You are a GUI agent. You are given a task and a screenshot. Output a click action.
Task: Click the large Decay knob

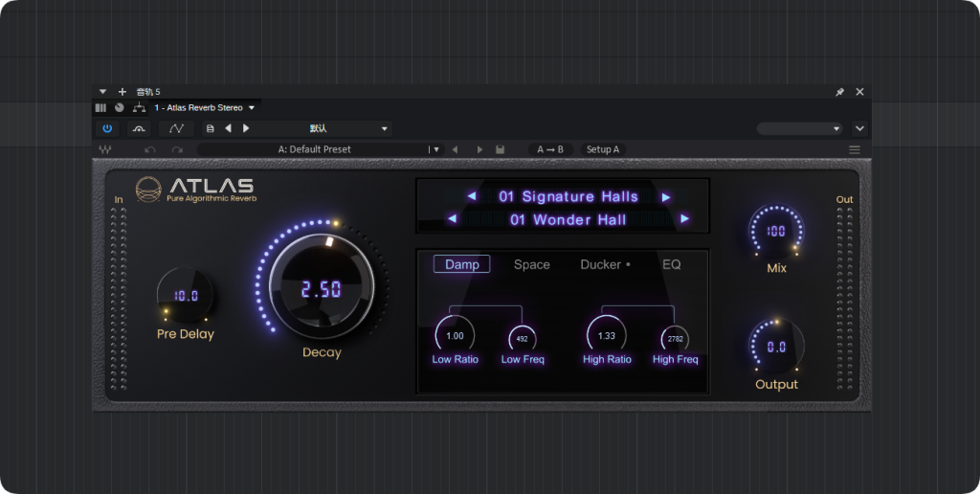click(322, 287)
